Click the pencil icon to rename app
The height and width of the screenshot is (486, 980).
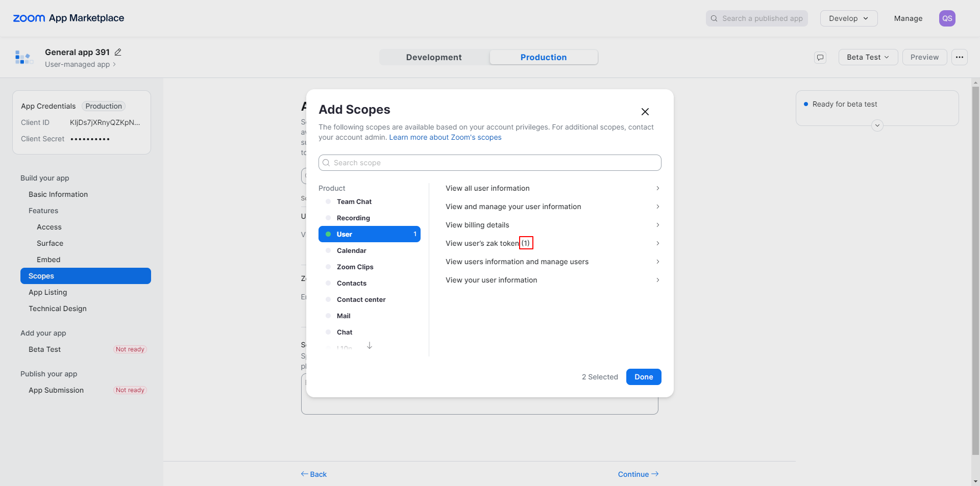coord(118,52)
